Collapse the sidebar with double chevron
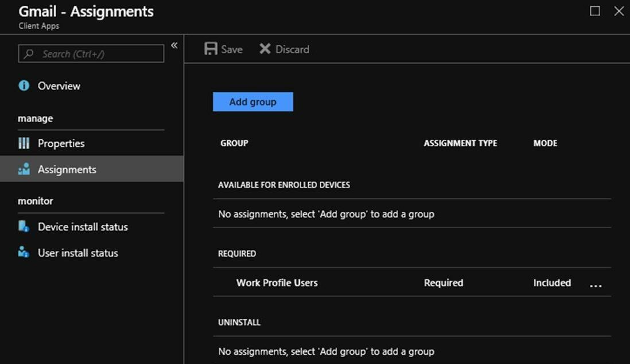Viewport: 630px width, 364px height. [174, 45]
